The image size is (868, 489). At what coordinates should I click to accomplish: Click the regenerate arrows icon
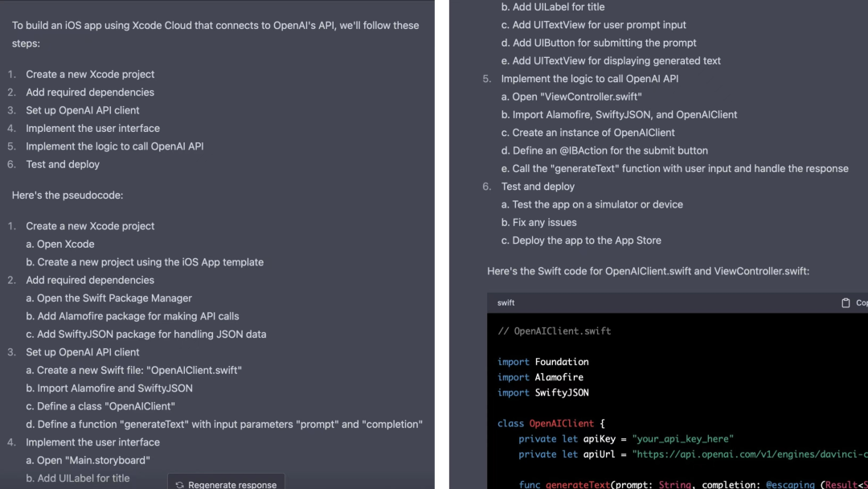(180, 484)
